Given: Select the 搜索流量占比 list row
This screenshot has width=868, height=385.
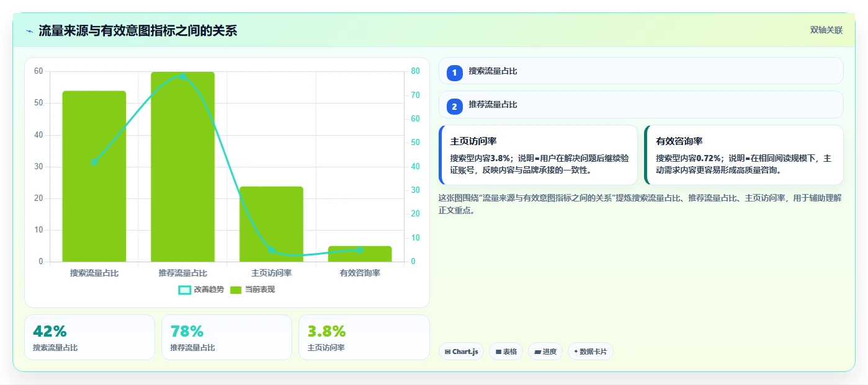Looking at the screenshot, I should click(641, 71).
